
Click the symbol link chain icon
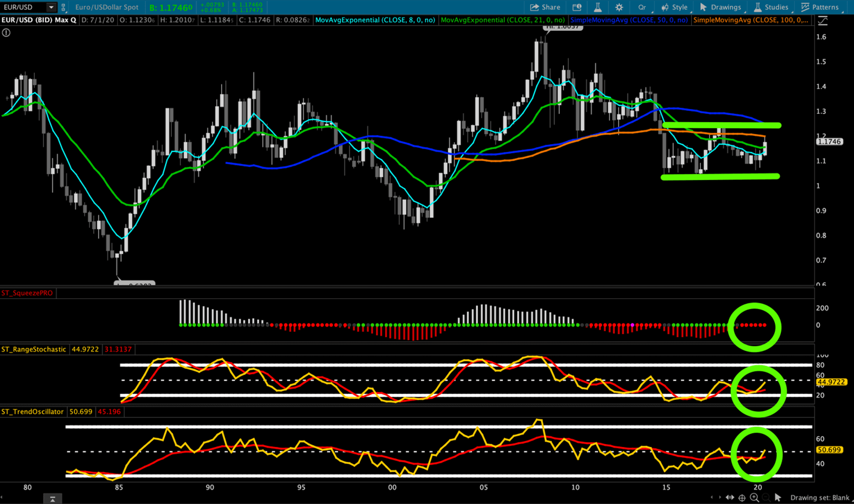coord(63,7)
